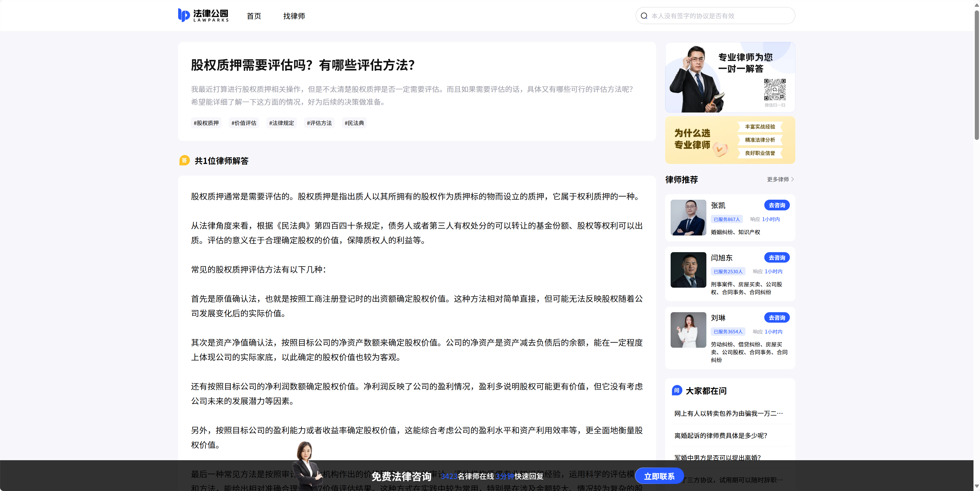Open question 网上有人以转卖包养为由骗我一万二

click(x=728, y=413)
